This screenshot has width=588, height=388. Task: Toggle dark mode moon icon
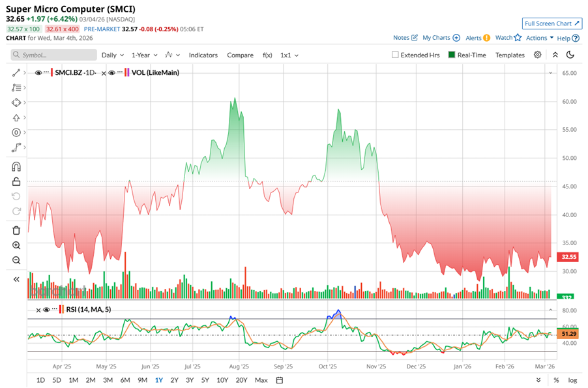point(570,55)
